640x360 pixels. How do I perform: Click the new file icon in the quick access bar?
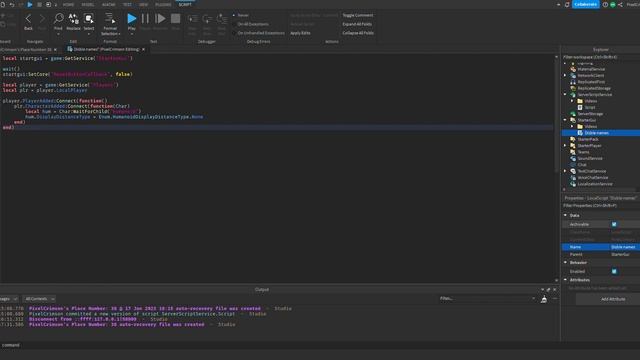coord(3,4)
